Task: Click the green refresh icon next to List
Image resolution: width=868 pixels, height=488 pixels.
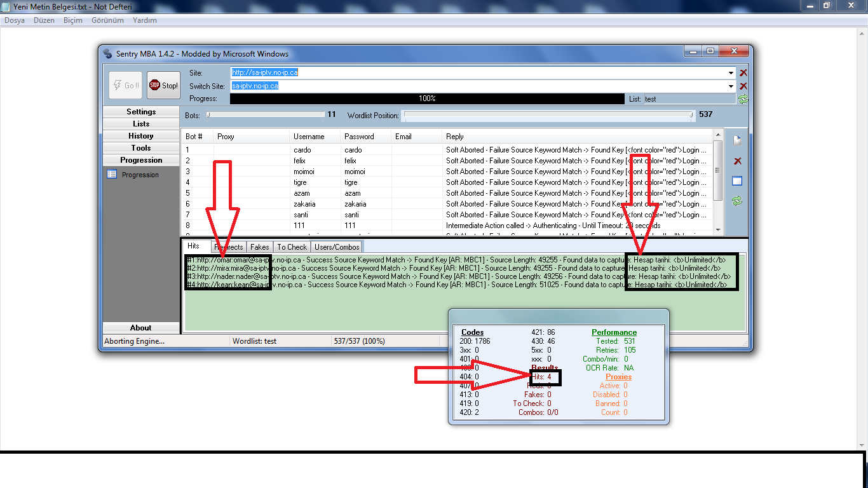Action: point(743,99)
